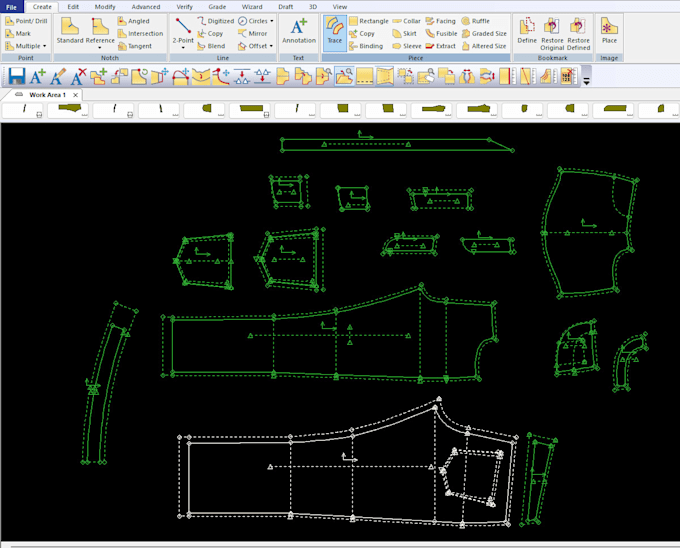This screenshot has width=680, height=548.
Task: Click the move point icon with red curve
Action: pos(221,76)
